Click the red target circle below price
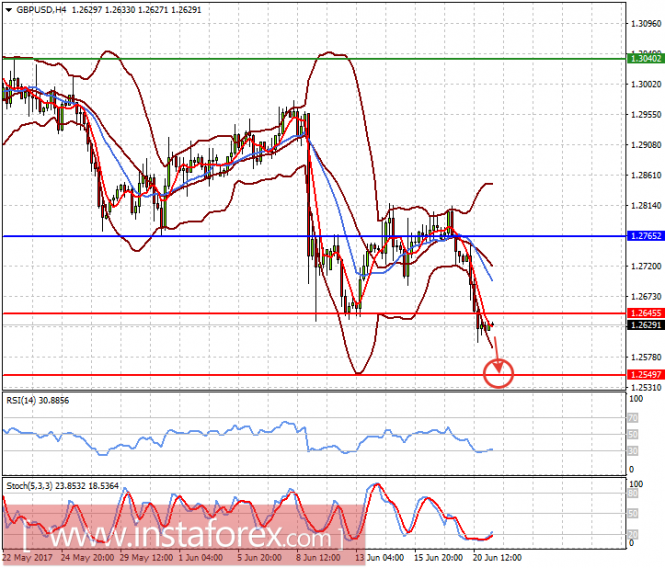 pyautogui.click(x=498, y=375)
